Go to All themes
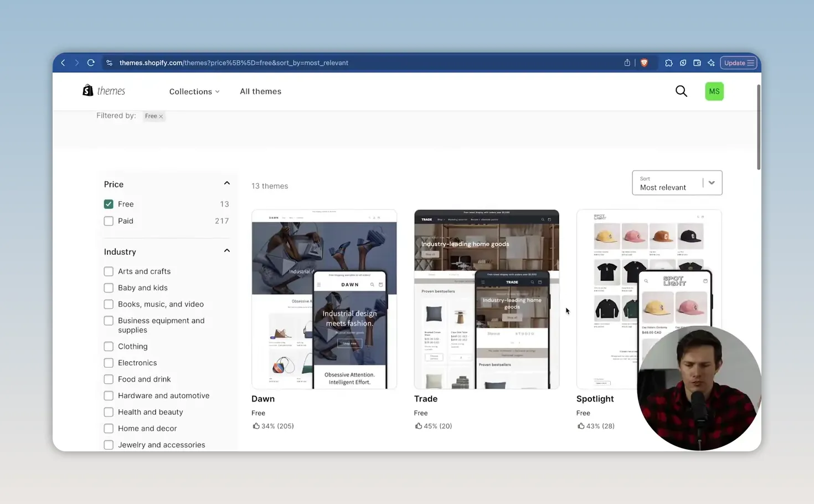 (x=260, y=91)
